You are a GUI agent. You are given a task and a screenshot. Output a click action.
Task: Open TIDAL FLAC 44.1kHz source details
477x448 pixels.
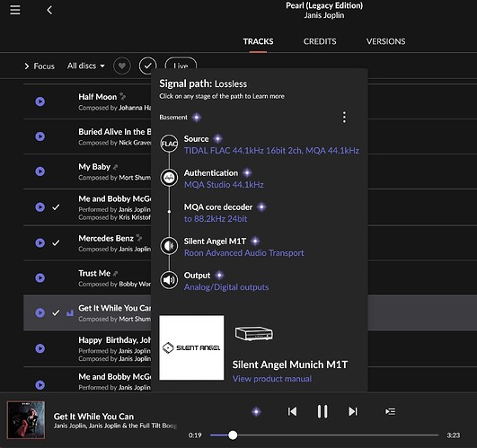coord(271,151)
